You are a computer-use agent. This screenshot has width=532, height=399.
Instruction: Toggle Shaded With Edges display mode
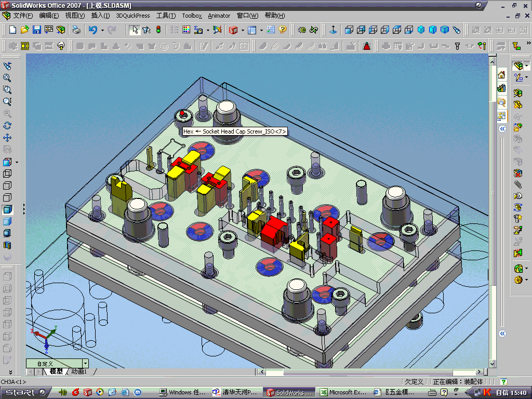[7, 209]
